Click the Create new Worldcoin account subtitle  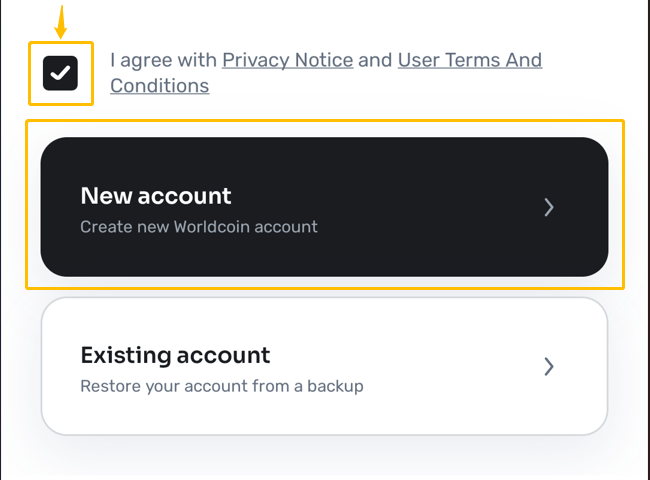click(x=199, y=227)
